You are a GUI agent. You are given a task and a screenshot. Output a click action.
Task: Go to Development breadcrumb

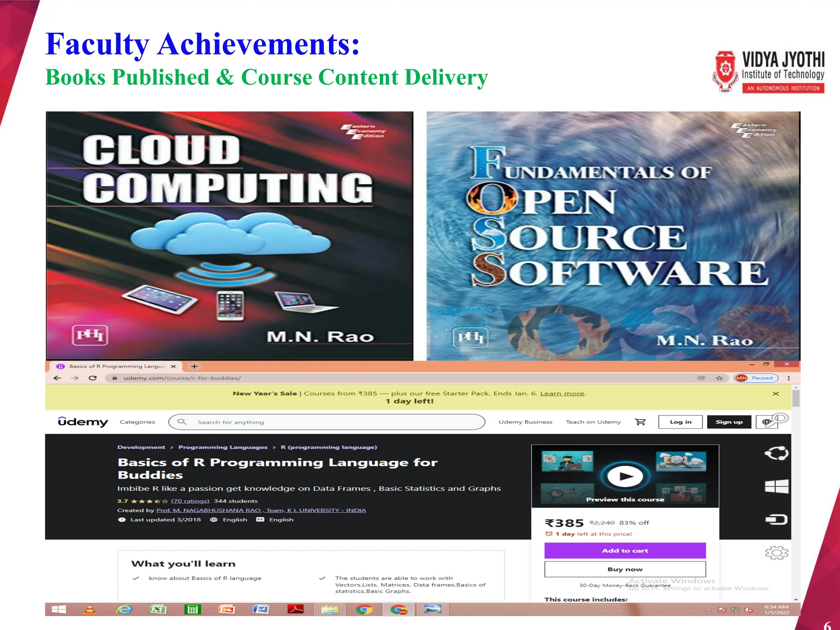coord(141,447)
